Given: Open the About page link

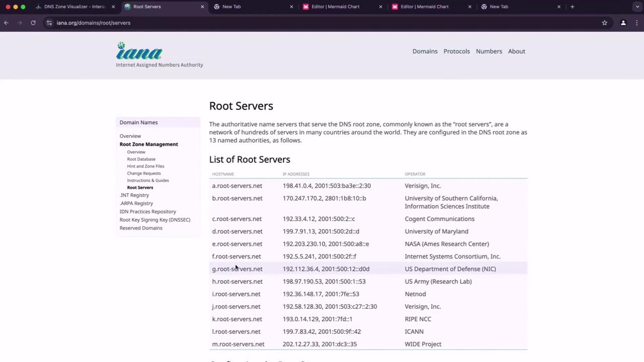Looking at the screenshot, I should [x=517, y=51].
